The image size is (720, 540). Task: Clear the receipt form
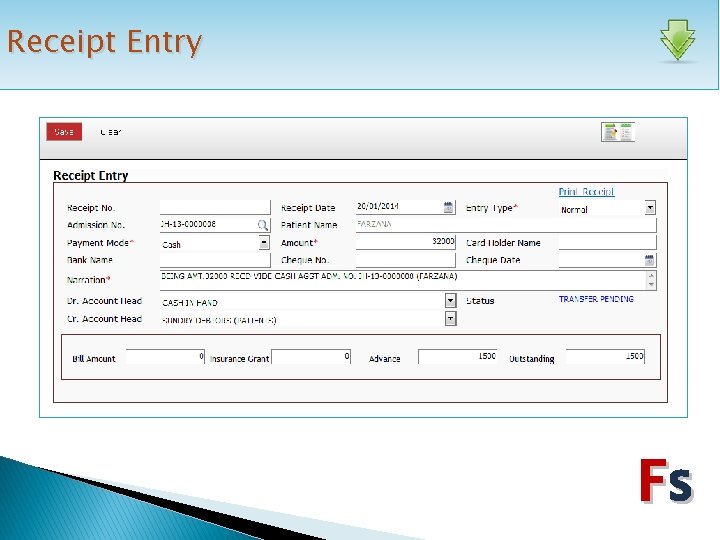(x=111, y=132)
